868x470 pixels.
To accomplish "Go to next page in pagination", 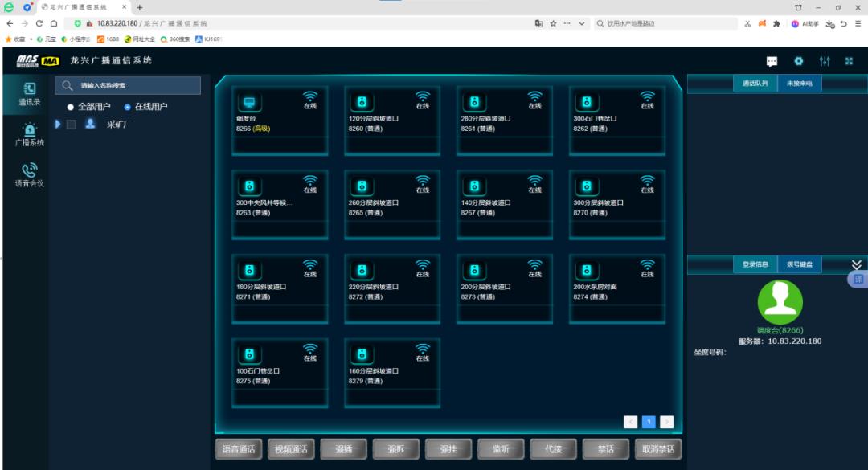I will 666,422.
